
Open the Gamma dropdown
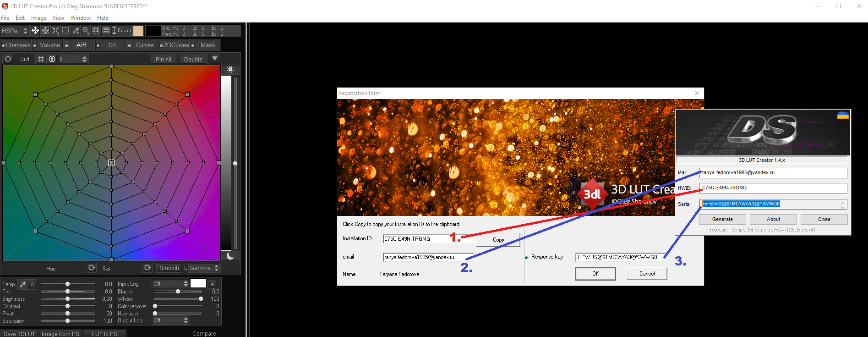pos(204,268)
